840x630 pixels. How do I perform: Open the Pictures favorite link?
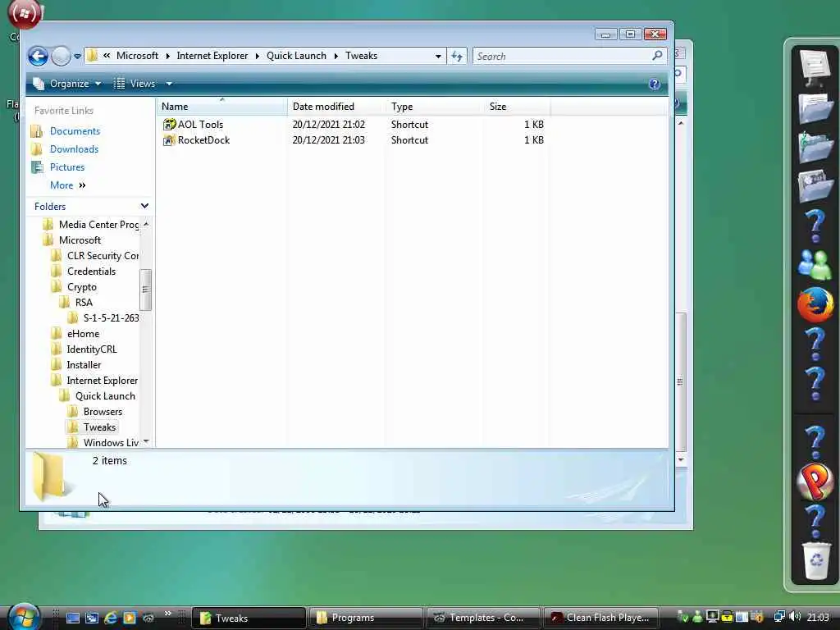pos(67,167)
